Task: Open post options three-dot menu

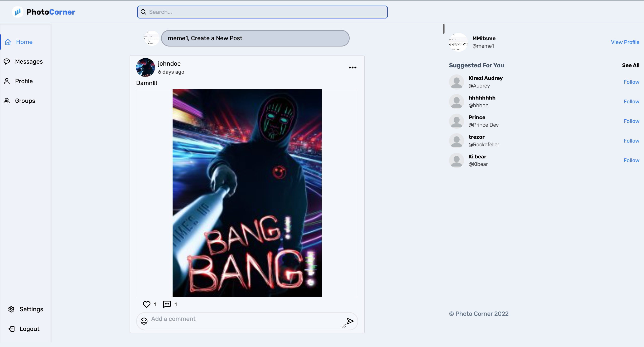Action: pos(352,67)
